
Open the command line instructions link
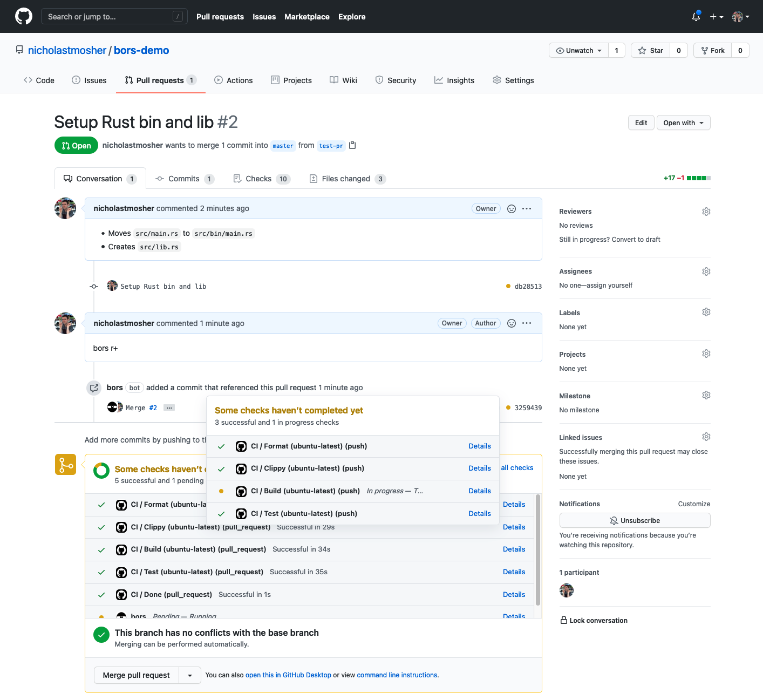(x=397, y=675)
